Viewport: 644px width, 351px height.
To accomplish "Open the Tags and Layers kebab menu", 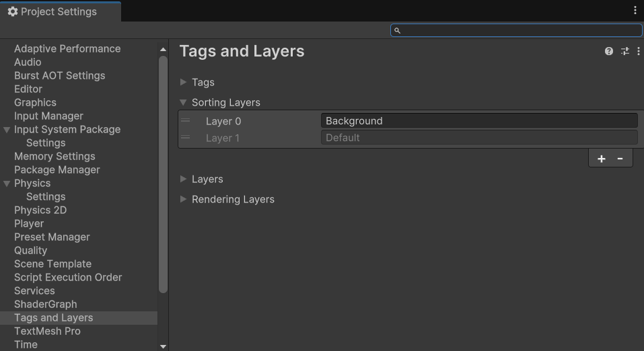I will click(x=638, y=51).
